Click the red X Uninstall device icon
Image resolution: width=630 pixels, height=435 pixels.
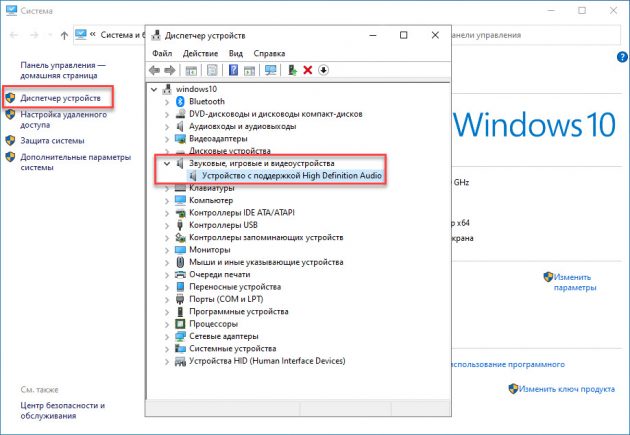308,70
